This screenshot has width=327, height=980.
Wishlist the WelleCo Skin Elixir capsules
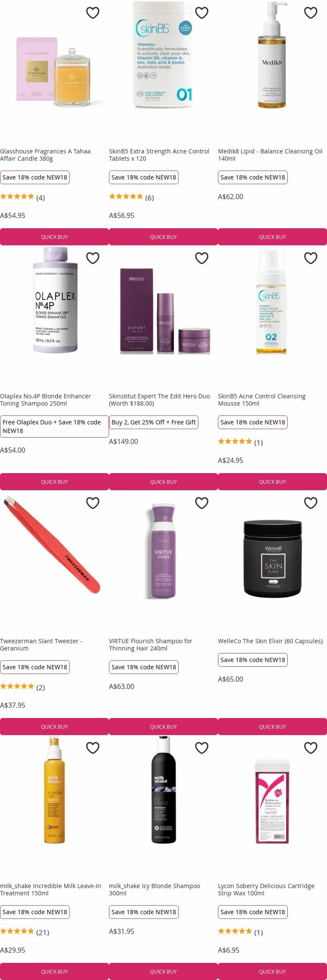click(311, 503)
